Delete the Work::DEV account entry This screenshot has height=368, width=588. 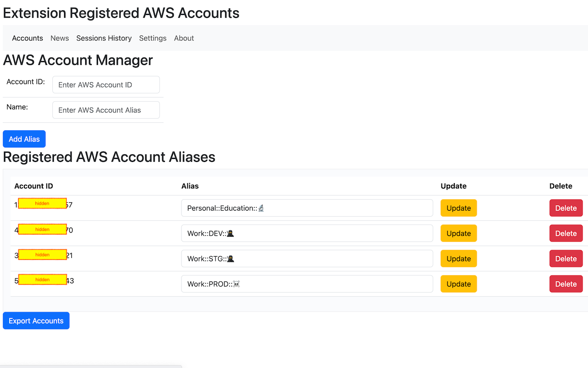click(565, 233)
